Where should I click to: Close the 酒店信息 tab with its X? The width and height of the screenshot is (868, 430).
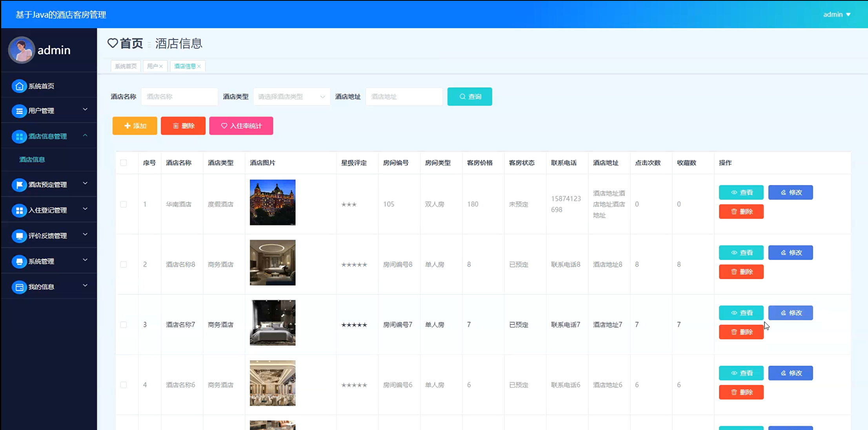pos(199,66)
